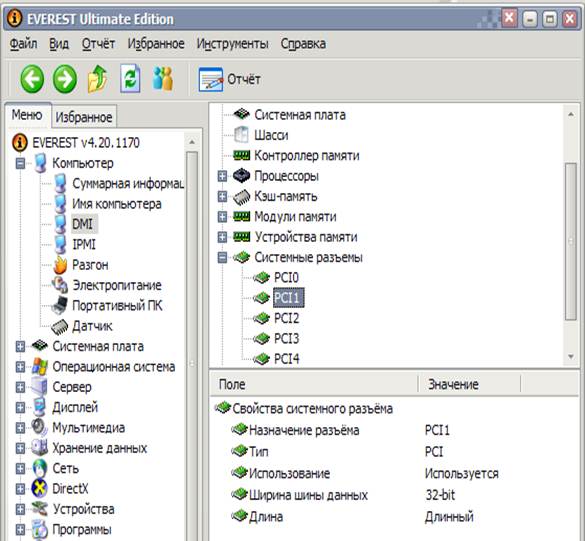Click the Портативный ПК laptop icon
Viewport: 585px width, 541px height.
click(x=60, y=306)
